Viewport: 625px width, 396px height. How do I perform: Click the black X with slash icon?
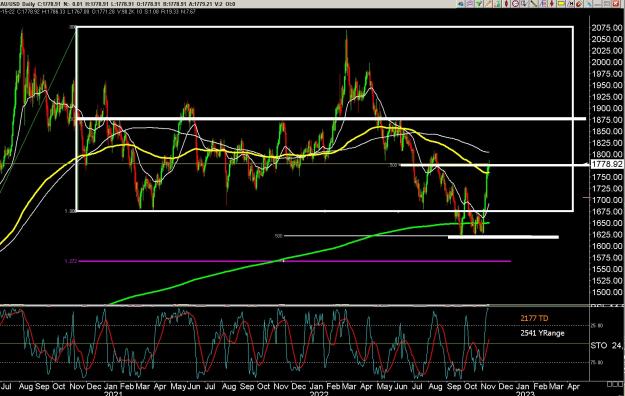pyautogui.click(x=570, y=4)
